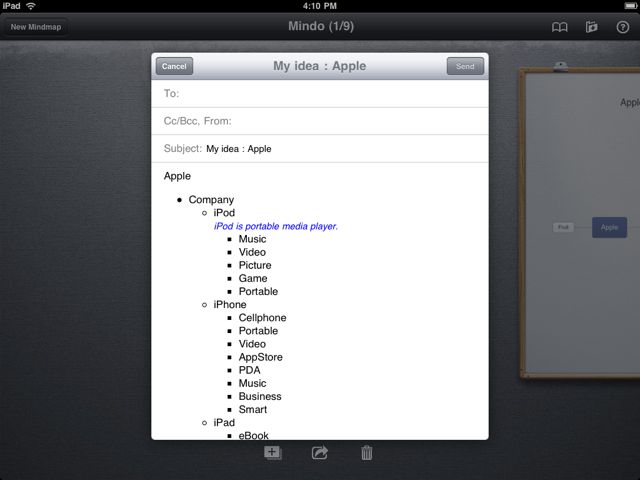Click the iPhone sub-bullet item
The height and width of the screenshot is (480, 640).
(230, 304)
